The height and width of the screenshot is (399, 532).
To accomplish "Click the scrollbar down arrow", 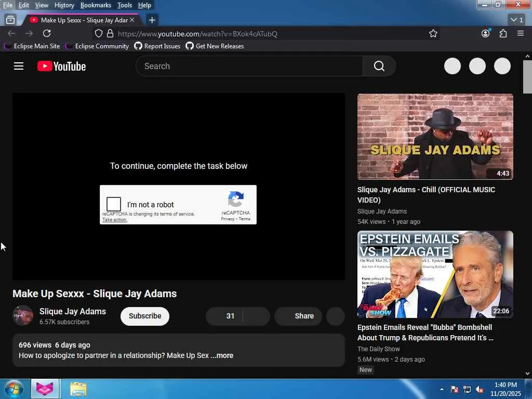I will coord(527,374).
